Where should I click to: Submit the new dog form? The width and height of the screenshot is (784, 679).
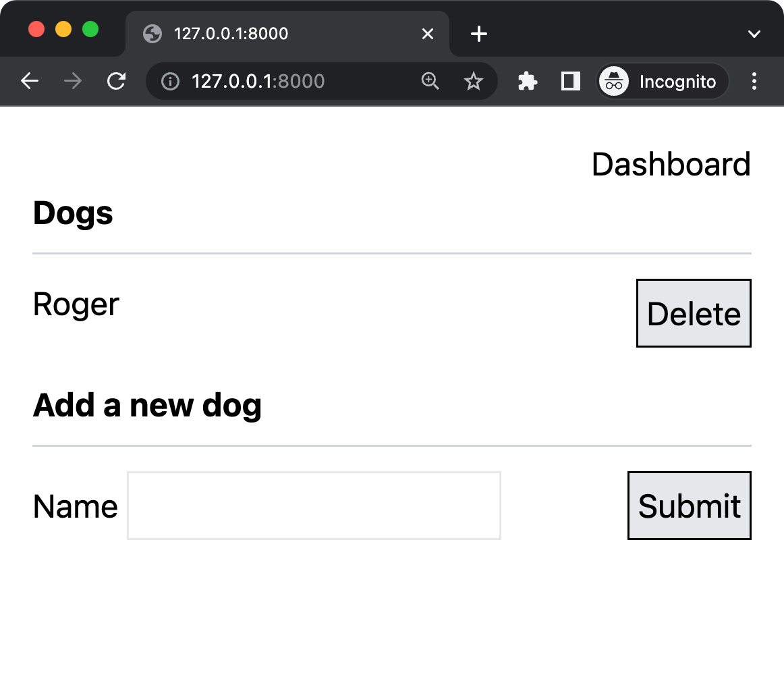click(x=689, y=506)
